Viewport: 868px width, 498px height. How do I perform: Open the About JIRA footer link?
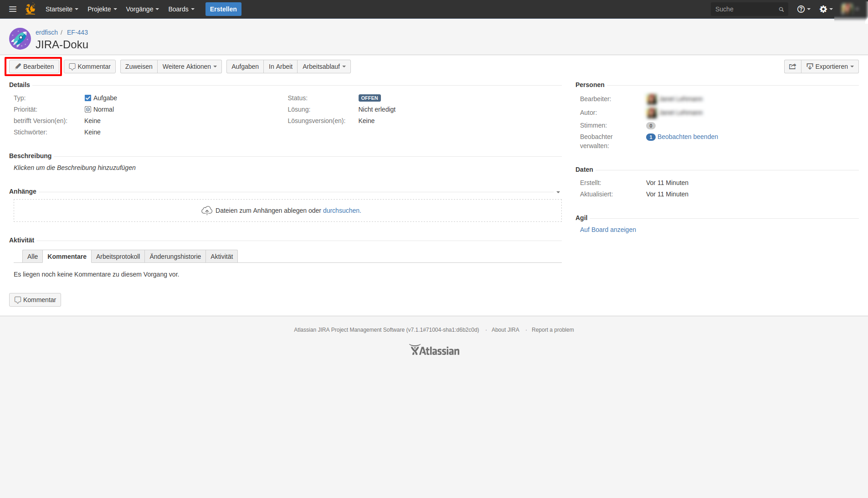pos(505,330)
